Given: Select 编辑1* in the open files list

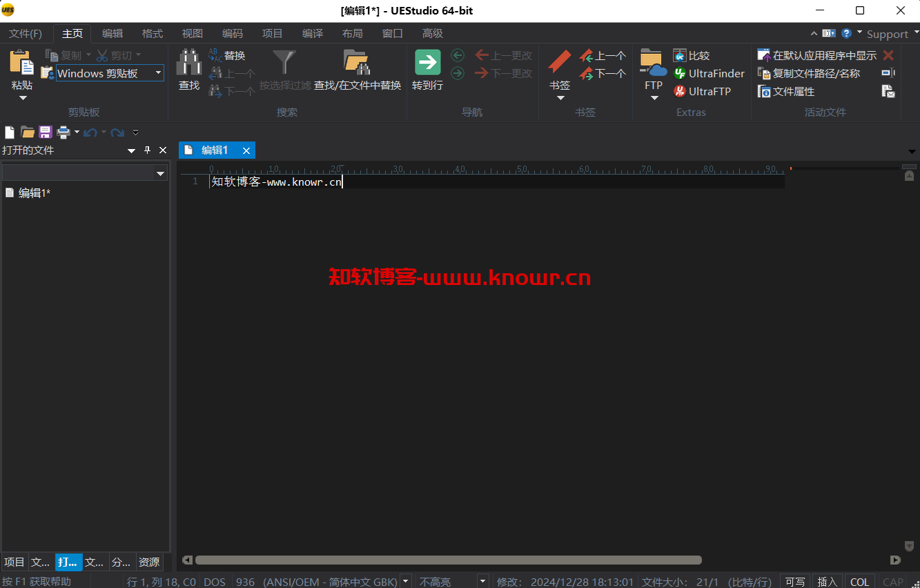Looking at the screenshot, I should pos(34,193).
